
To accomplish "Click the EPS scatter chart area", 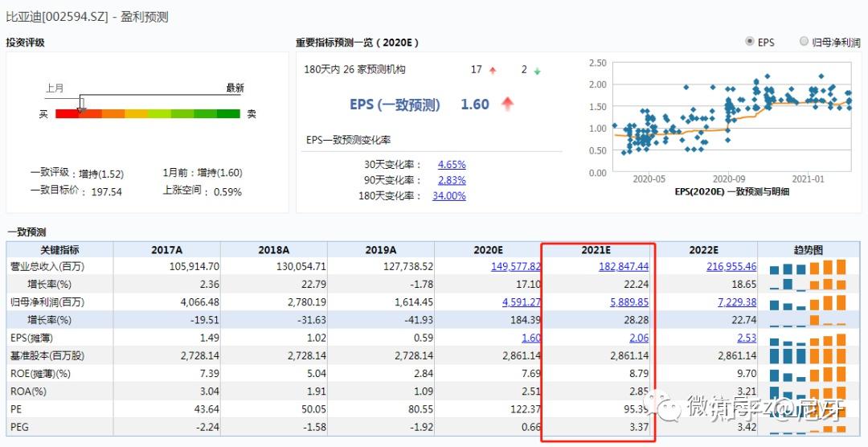I will 732,117.
